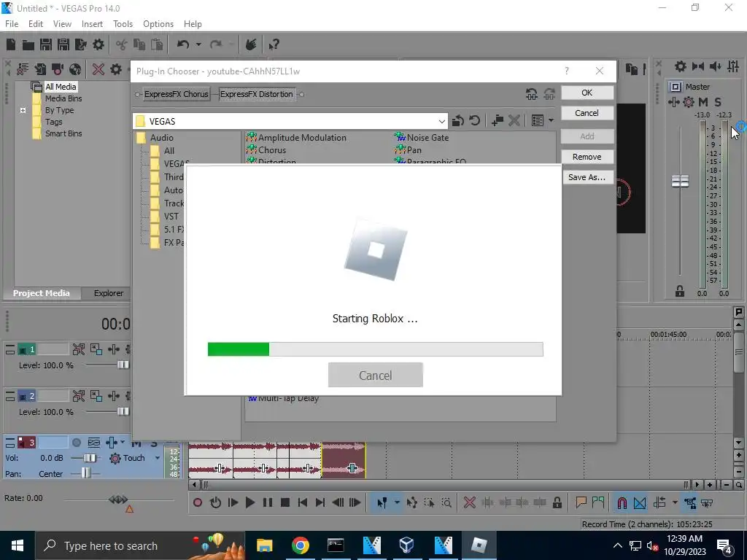Click the track 3 name input field

(x=53, y=443)
